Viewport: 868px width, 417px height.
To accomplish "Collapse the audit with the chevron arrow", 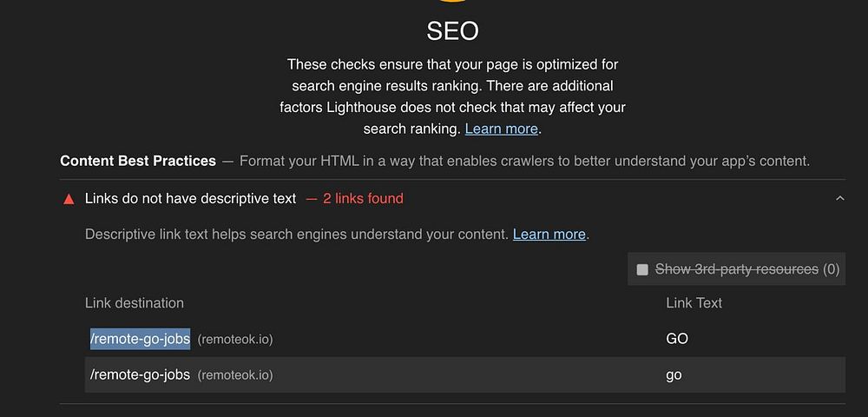I will coord(839,199).
